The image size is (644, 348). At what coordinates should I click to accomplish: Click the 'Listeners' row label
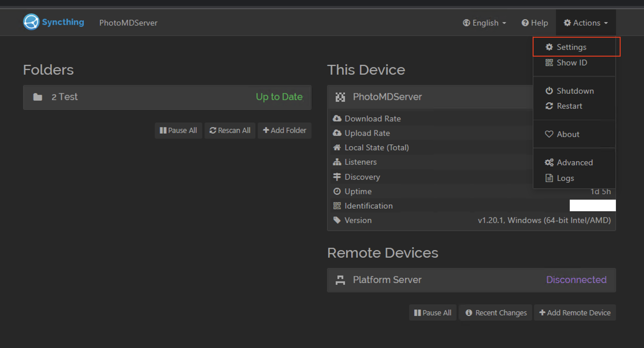pos(360,162)
